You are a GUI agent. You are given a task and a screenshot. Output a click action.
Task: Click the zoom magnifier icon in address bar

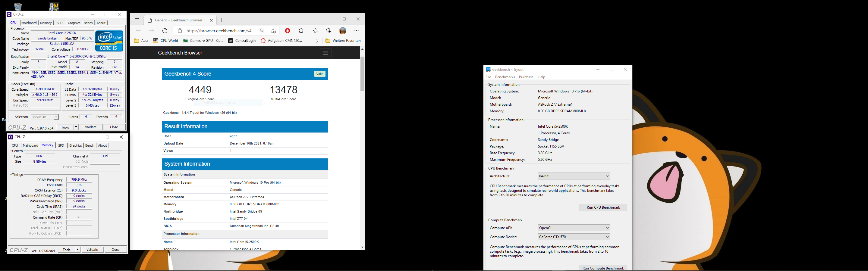tap(262, 31)
